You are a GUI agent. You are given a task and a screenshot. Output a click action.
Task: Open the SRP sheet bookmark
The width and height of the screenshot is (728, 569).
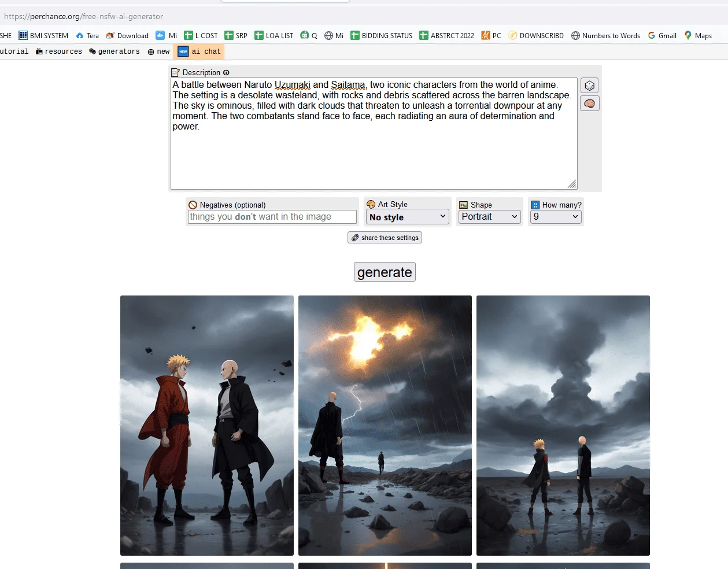[236, 35]
